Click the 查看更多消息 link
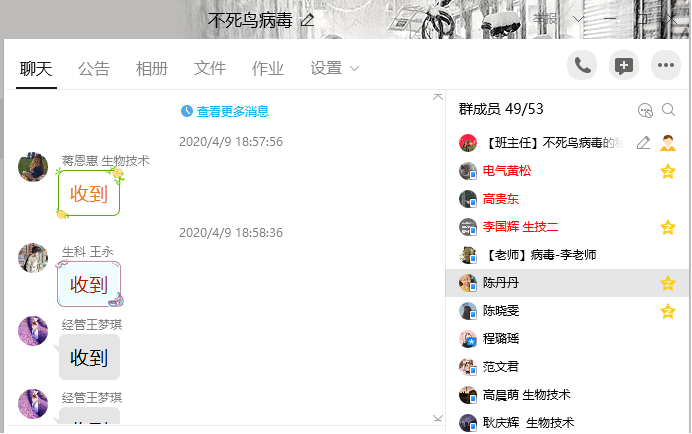692x434 pixels. [225, 112]
